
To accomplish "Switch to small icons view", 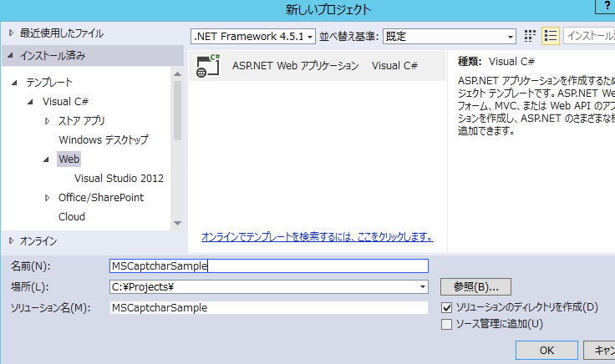I will (530, 36).
